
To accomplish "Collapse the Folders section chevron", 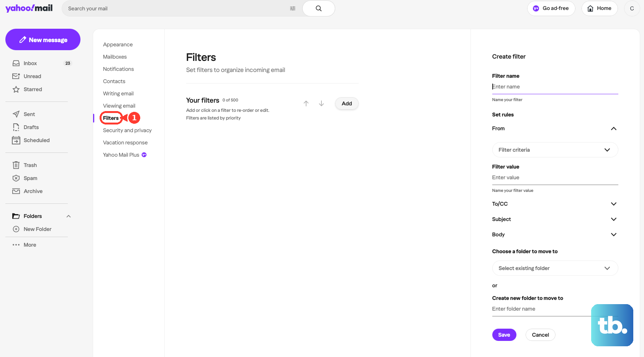I will click(69, 216).
